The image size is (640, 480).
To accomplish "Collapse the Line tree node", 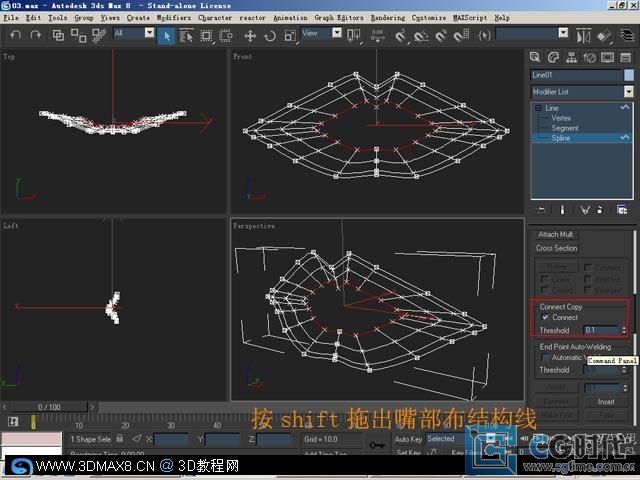I will (x=538, y=108).
